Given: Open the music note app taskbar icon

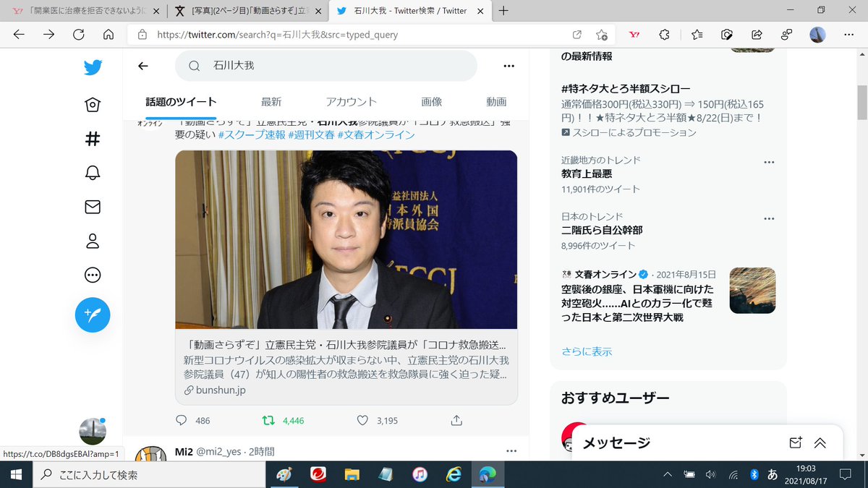Looking at the screenshot, I should tap(420, 474).
